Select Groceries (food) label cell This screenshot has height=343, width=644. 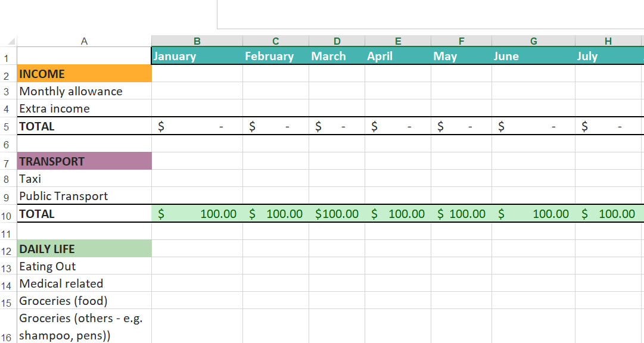[84, 301]
